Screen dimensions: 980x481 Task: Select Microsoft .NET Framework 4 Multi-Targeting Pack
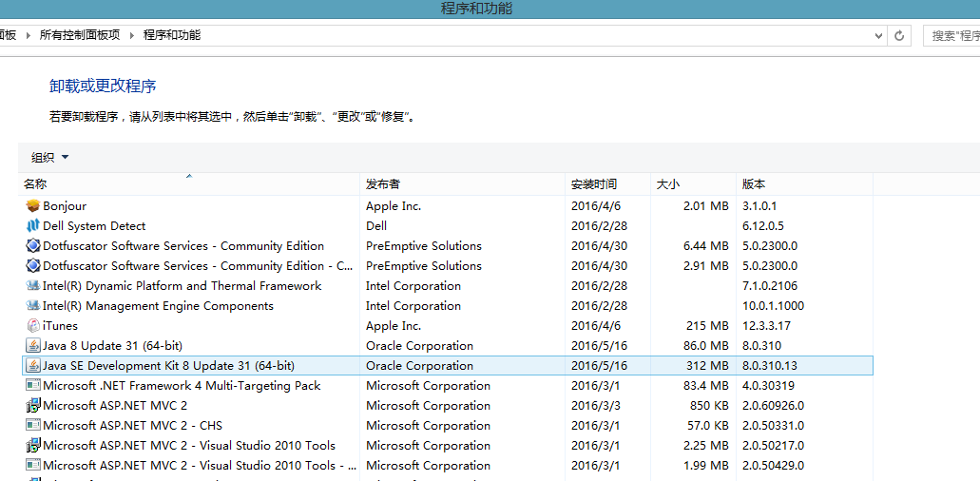[x=182, y=385]
